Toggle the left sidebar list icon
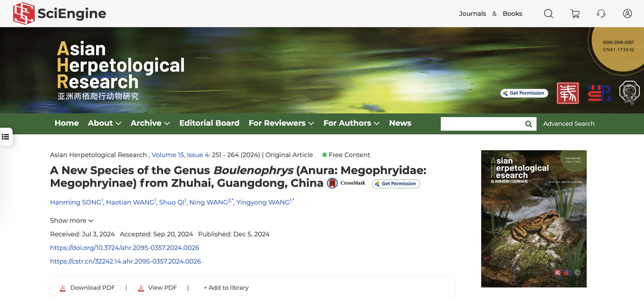644x298 pixels. (6, 137)
